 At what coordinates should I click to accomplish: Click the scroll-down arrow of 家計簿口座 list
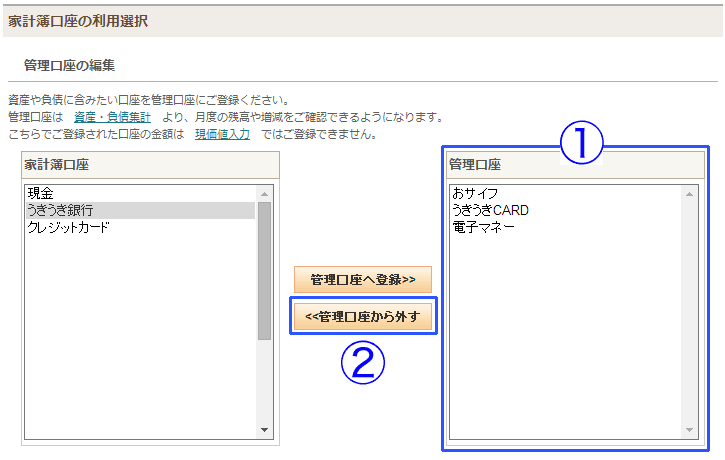[264, 430]
